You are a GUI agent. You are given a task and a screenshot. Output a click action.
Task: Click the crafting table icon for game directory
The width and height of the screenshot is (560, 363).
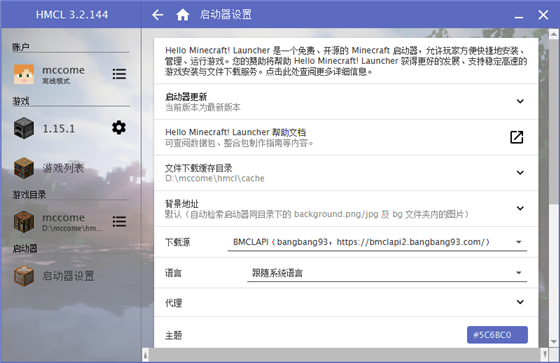[x=24, y=222]
